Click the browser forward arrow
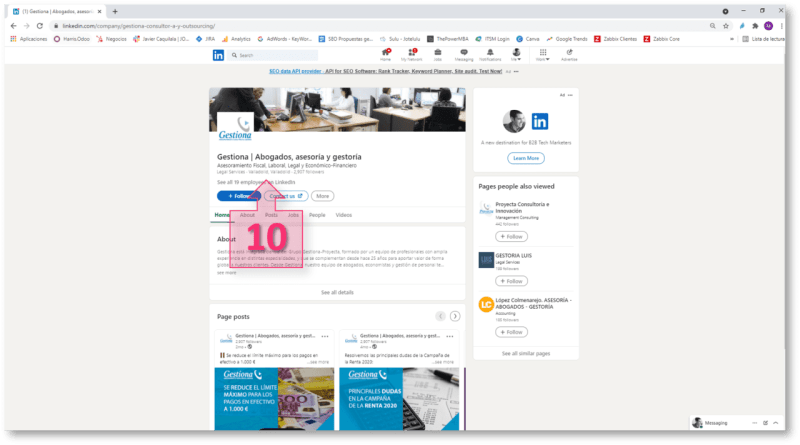The image size is (800, 445). 27,26
